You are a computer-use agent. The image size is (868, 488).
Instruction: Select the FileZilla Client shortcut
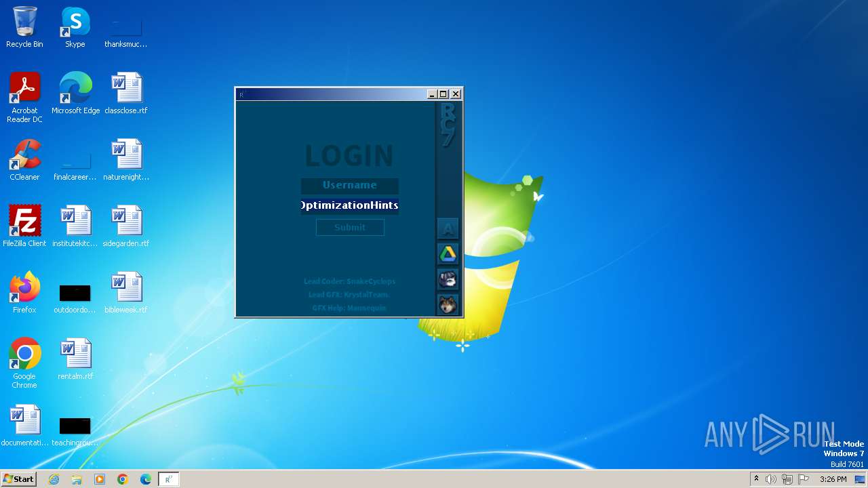(x=24, y=226)
